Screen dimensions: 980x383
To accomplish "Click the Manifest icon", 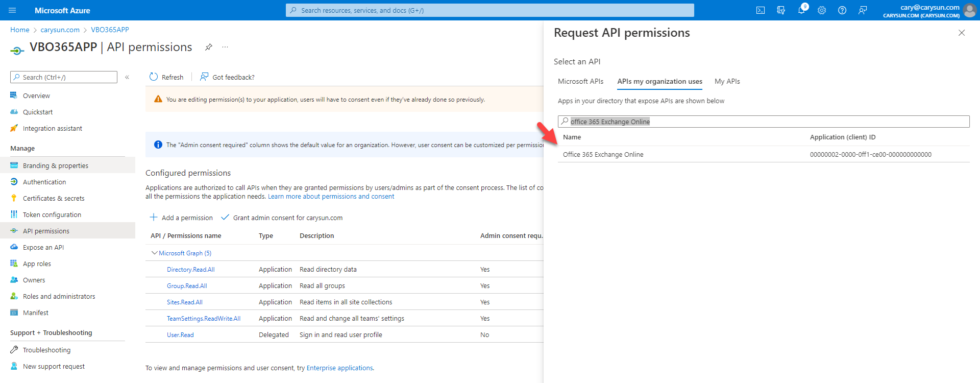I will tap(14, 313).
